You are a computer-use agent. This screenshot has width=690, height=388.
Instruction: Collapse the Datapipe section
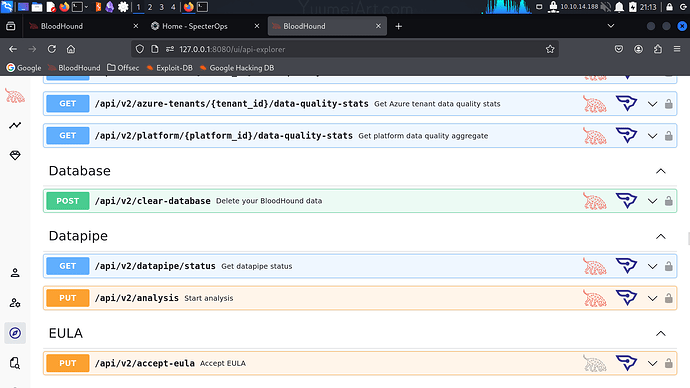661,236
